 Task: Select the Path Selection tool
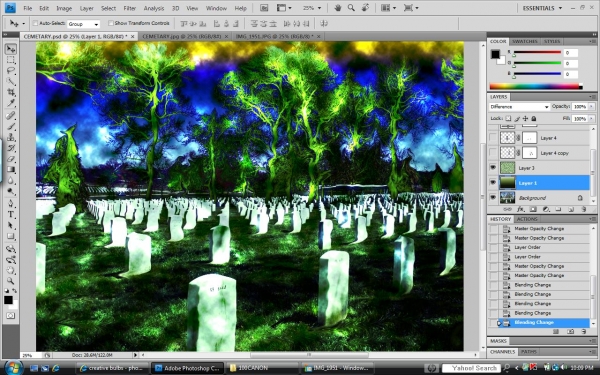pyautogui.click(x=11, y=225)
